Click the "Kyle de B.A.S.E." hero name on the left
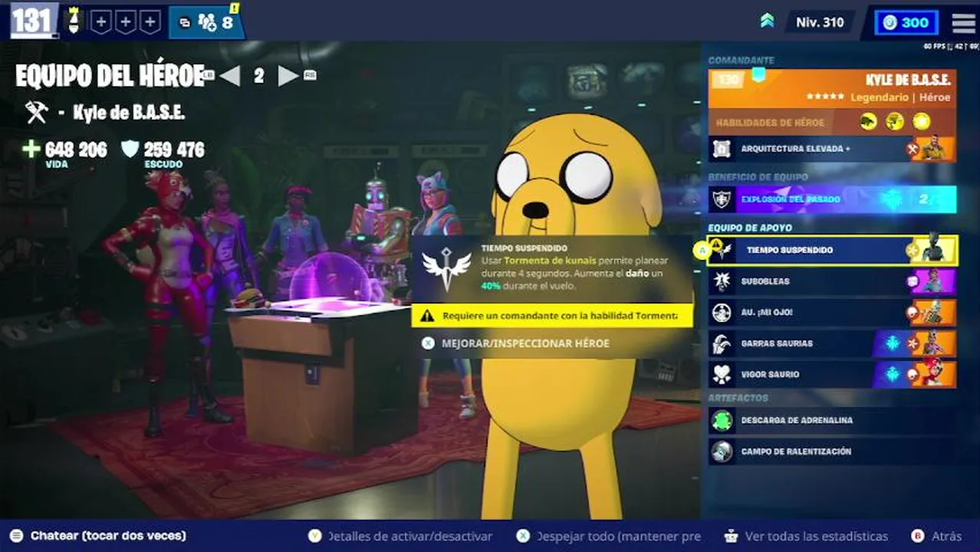This screenshot has height=552, width=980. coord(129,113)
